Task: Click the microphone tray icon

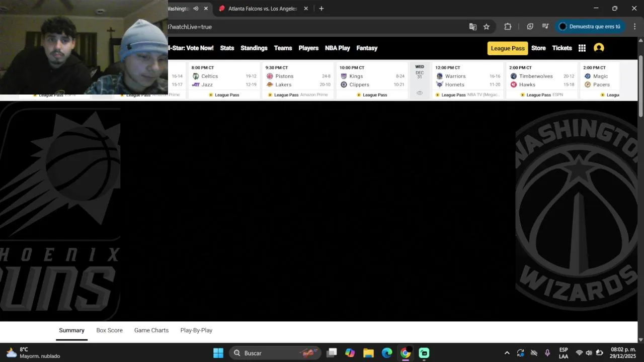Action: pos(547,353)
